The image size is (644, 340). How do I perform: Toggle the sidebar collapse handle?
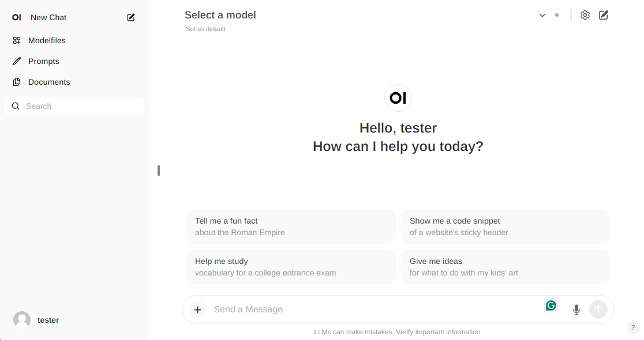click(159, 171)
